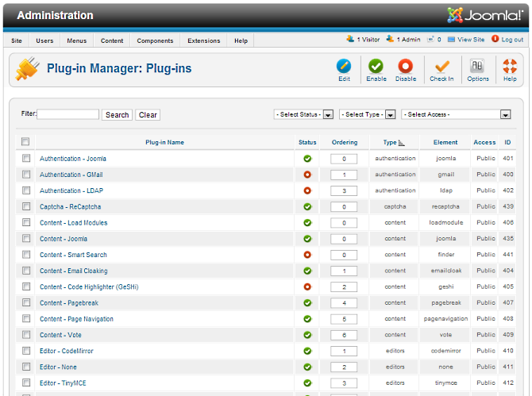Disable Content - Pagebreak via status icon
532x396 pixels.
click(x=307, y=303)
